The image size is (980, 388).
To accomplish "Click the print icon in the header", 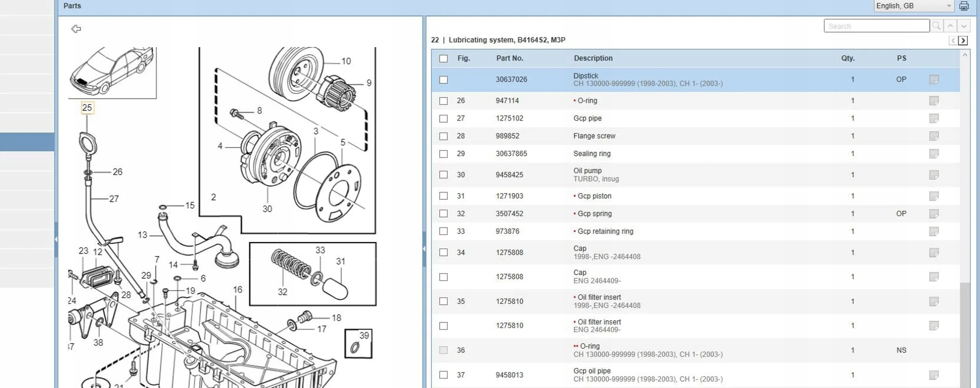I will pyautogui.click(x=964, y=6).
